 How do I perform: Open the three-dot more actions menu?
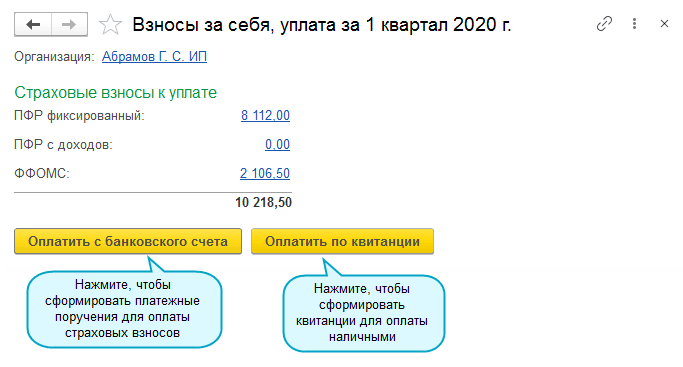click(x=634, y=24)
